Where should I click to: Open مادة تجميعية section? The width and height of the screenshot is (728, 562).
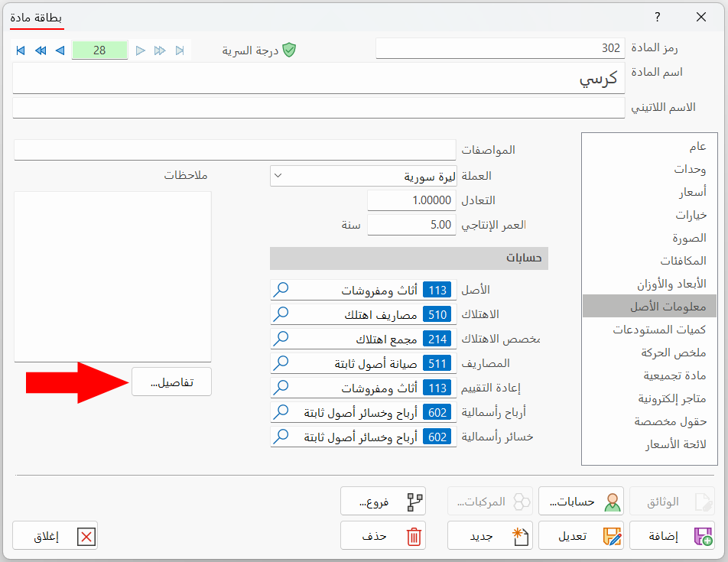(x=649, y=375)
